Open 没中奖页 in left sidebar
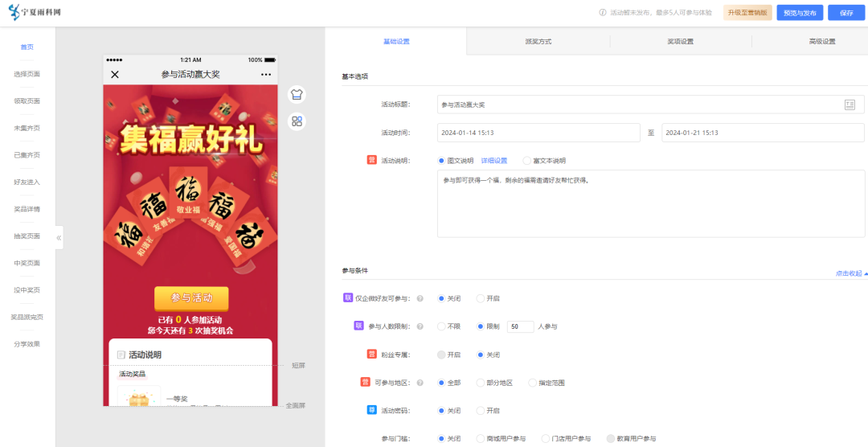The width and height of the screenshot is (868, 447). (x=27, y=290)
